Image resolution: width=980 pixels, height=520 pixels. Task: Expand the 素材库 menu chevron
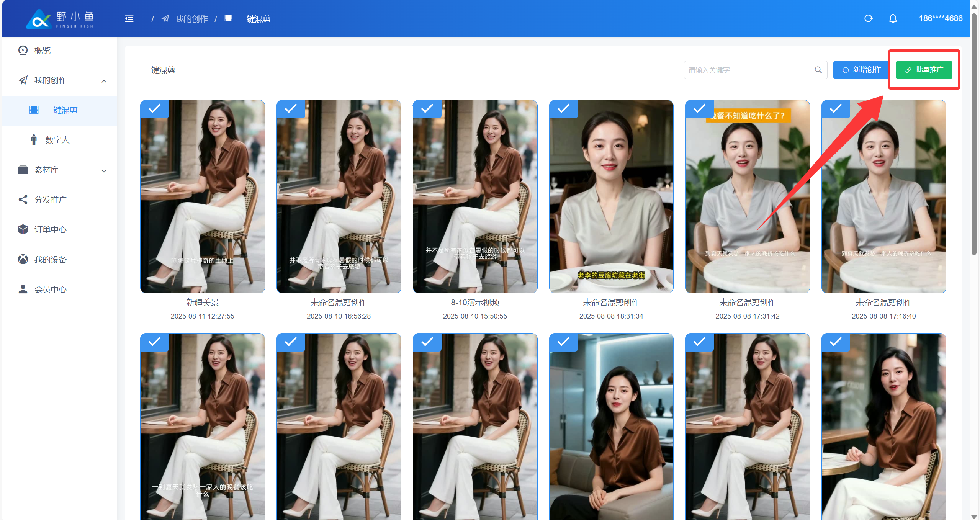(104, 171)
